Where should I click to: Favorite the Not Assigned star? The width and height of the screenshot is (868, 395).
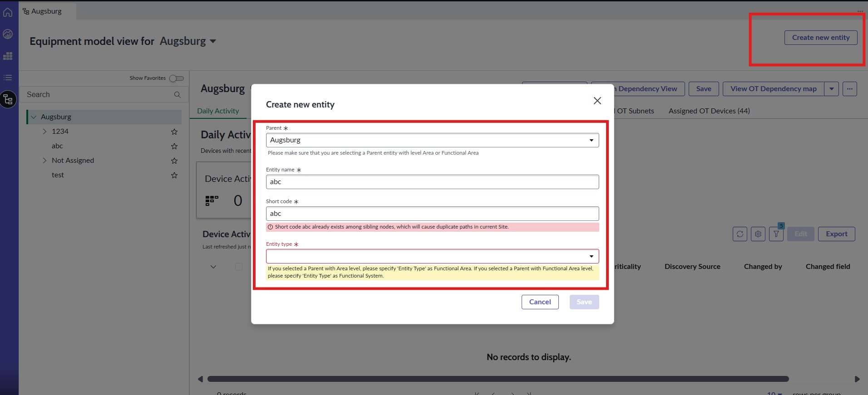[x=174, y=161]
